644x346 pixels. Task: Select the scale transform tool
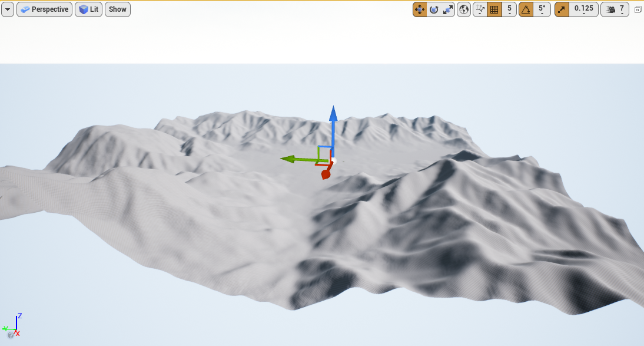447,9
